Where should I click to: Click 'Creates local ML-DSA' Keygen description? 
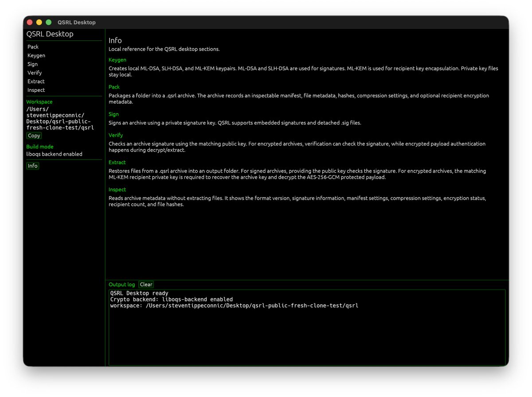pos(303,71)
